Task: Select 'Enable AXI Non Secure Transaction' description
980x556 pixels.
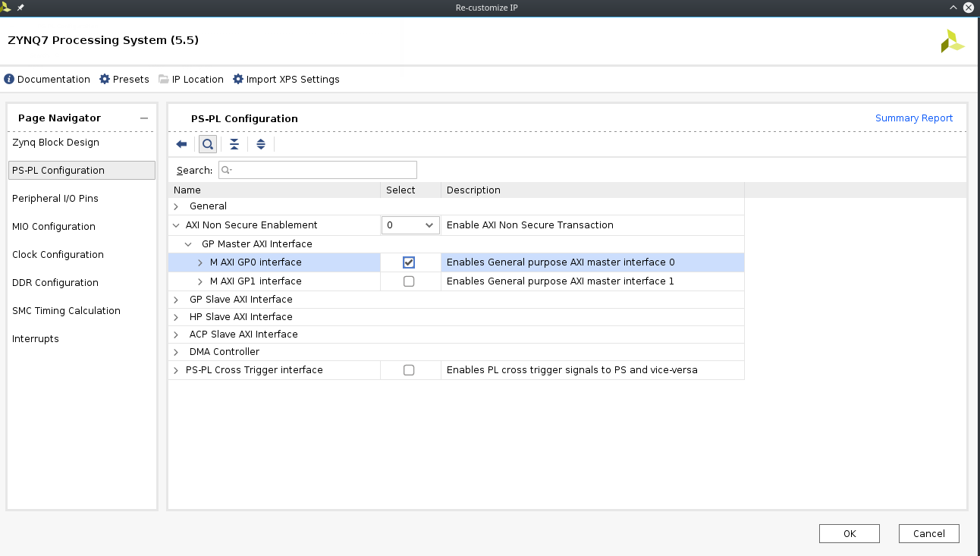Action: 530,225
